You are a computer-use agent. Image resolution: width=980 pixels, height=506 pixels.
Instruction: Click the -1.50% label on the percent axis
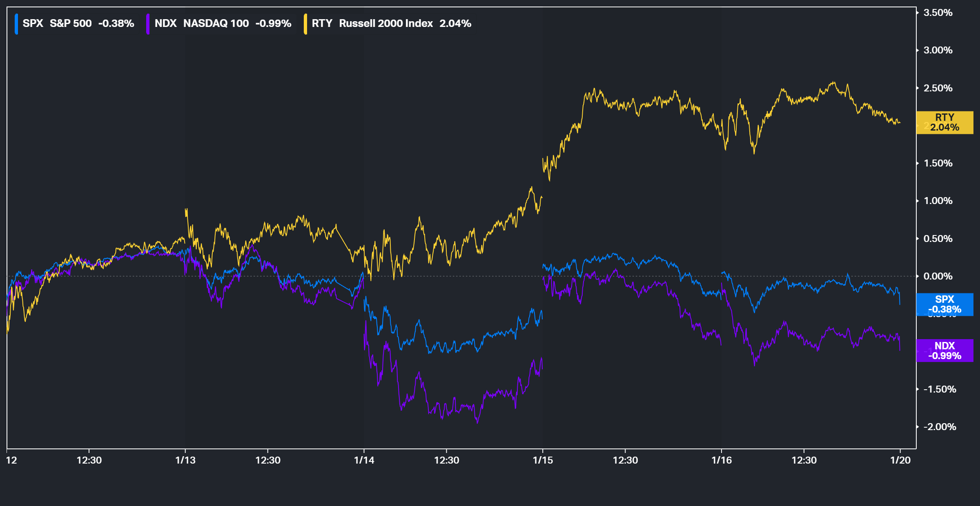[940, 389]
